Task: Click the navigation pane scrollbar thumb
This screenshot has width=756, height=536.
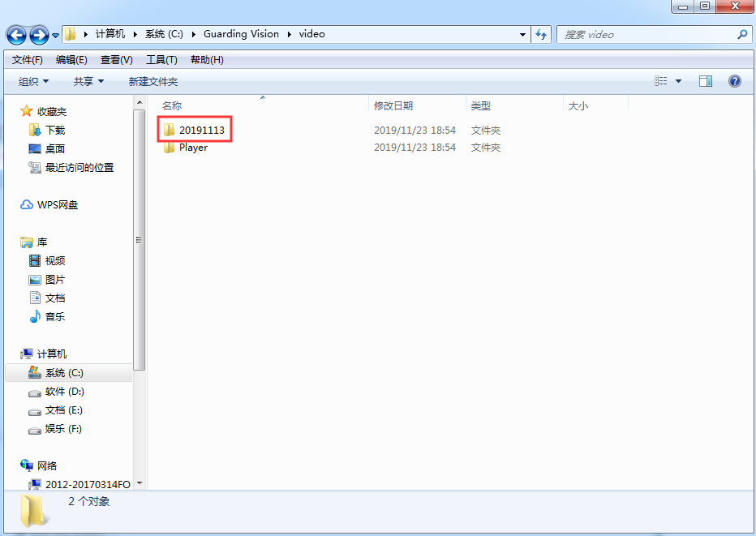Action: 139,240
